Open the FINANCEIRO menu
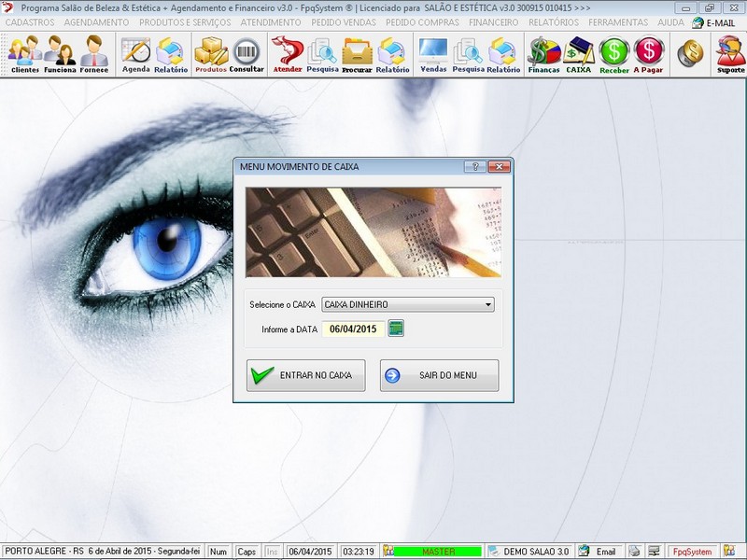The image size is (747, 560). pos(494,22)
